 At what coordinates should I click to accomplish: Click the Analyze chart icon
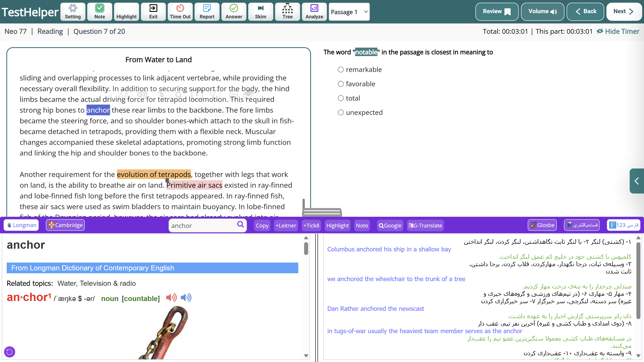point(314,11)
